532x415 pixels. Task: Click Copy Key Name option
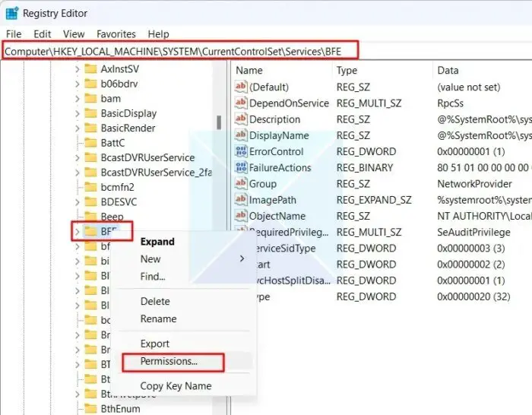coord(176,386)
